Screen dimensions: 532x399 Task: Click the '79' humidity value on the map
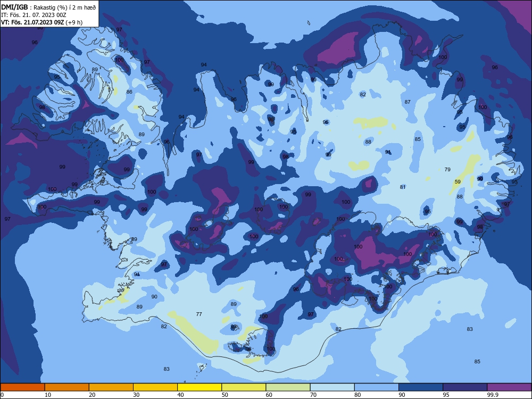tap(447, 169)
